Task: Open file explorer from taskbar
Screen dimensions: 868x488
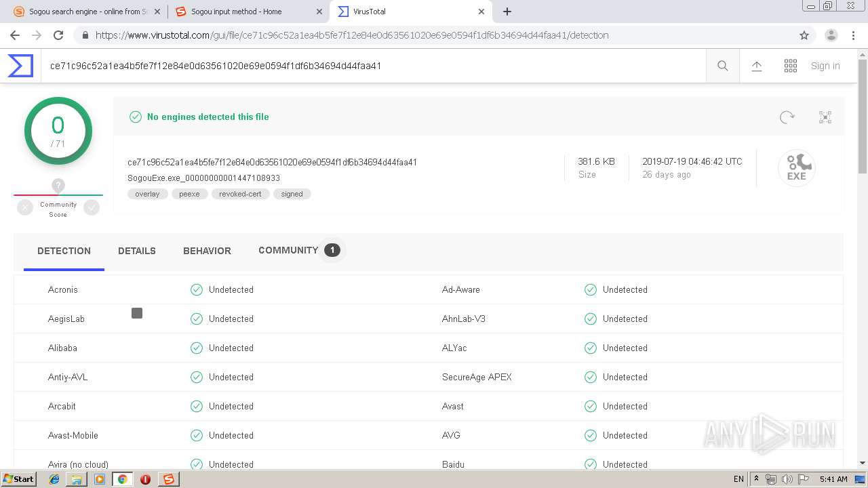Action: 77,479
